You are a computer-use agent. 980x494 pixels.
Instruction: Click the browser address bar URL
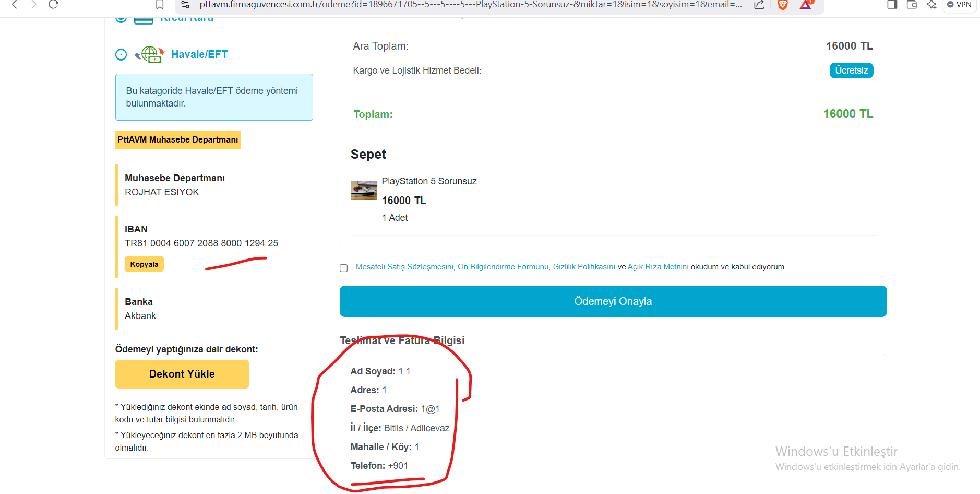[x=471, y=5]
